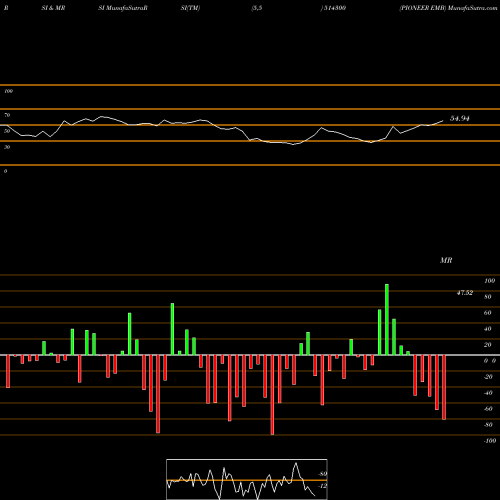Click the -12 value in mini chart

pyautogui.click(x=323, y=486)
